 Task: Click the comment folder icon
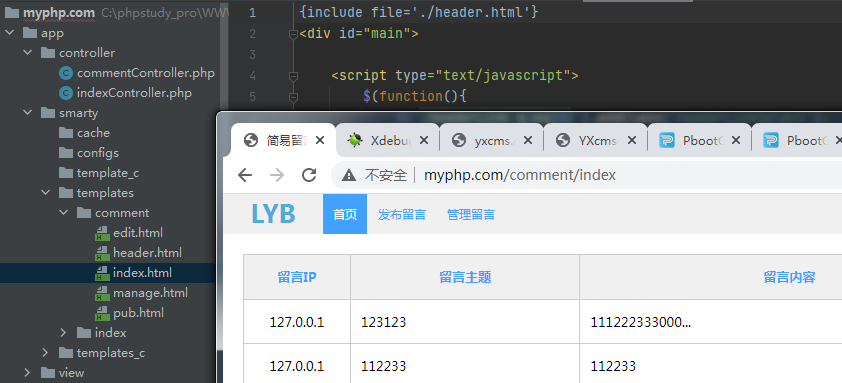[x=84, y=213]
